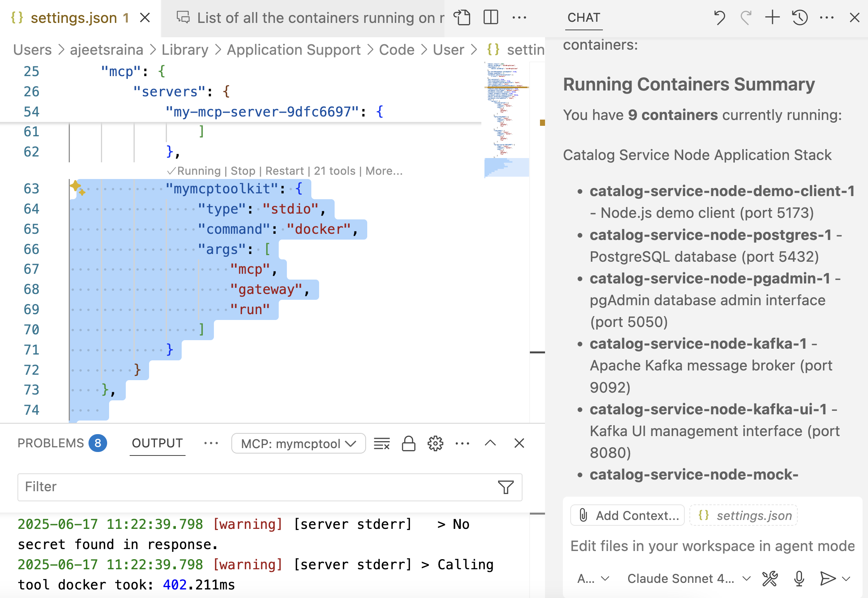
Task: Click Add Context... button in chat
Action: click(627, 515)
